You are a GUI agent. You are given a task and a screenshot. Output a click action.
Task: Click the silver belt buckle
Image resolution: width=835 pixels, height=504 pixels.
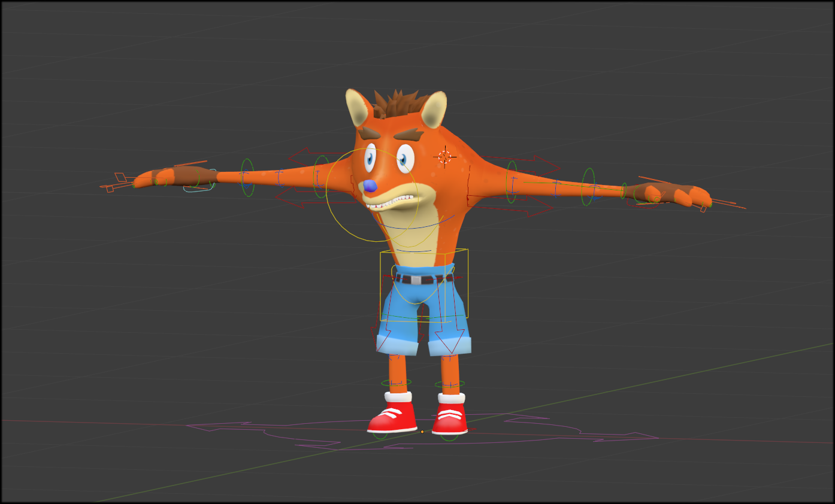(416, 280)
